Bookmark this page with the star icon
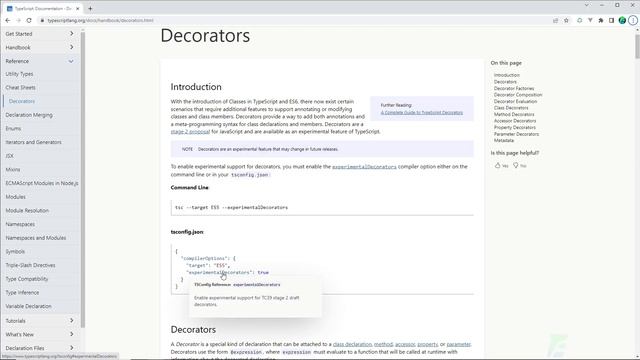 (566, 20)
